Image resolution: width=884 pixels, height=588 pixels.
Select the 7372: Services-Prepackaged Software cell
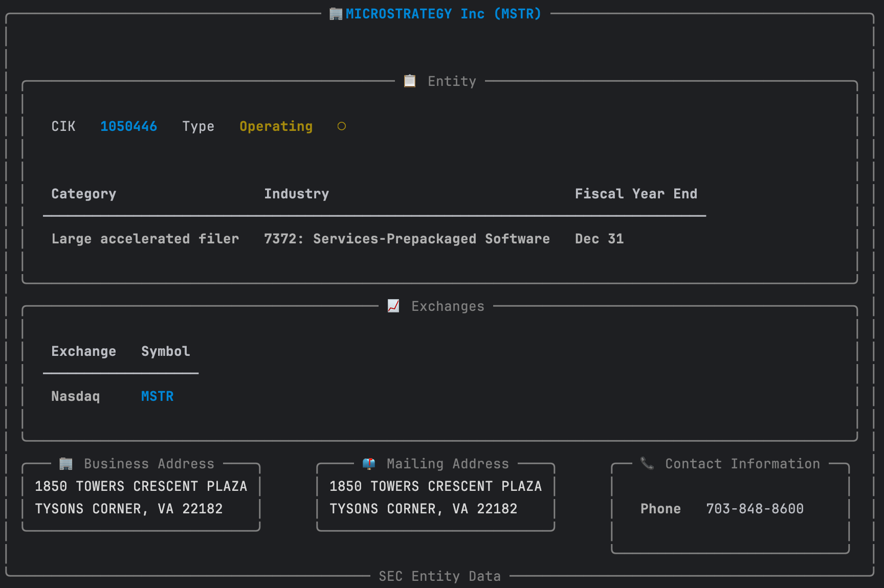pos(407,239)
